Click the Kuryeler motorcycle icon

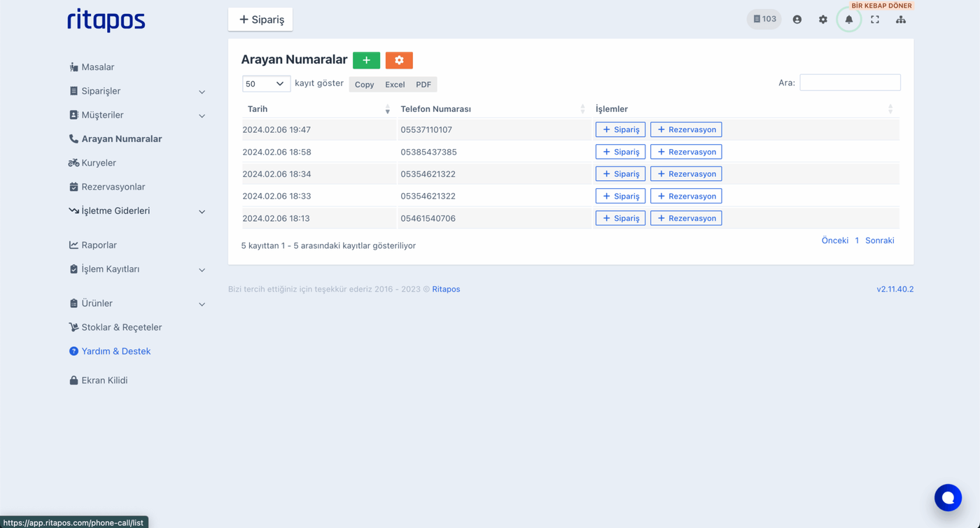point(73,163)
